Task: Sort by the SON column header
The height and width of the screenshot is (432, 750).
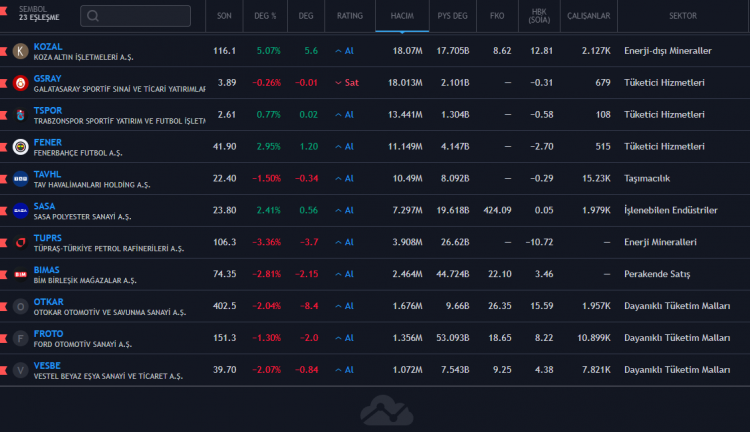Action: coord(224,16)
